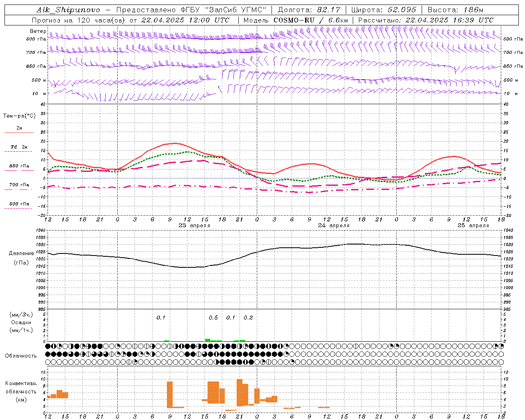Select the latitude value 52.095
The width and height of the screenshot is (525, 420).
tap(402, 10)
